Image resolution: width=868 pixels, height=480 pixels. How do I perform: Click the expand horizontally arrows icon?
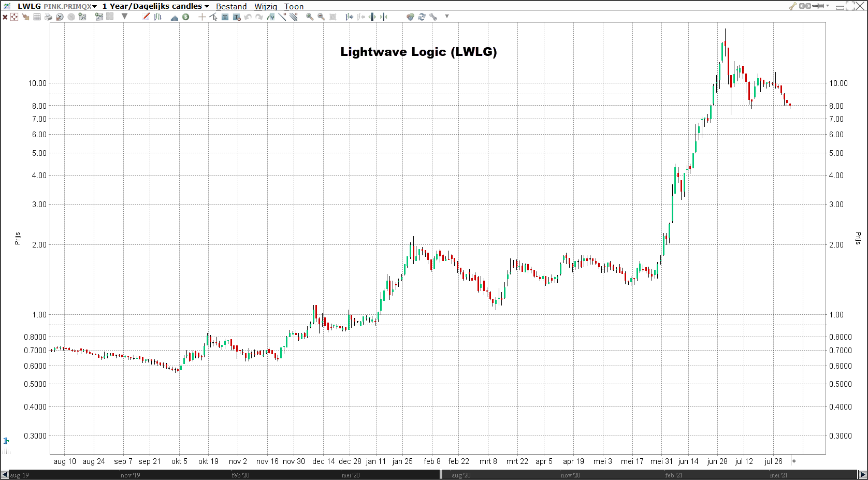click(372, 17)
